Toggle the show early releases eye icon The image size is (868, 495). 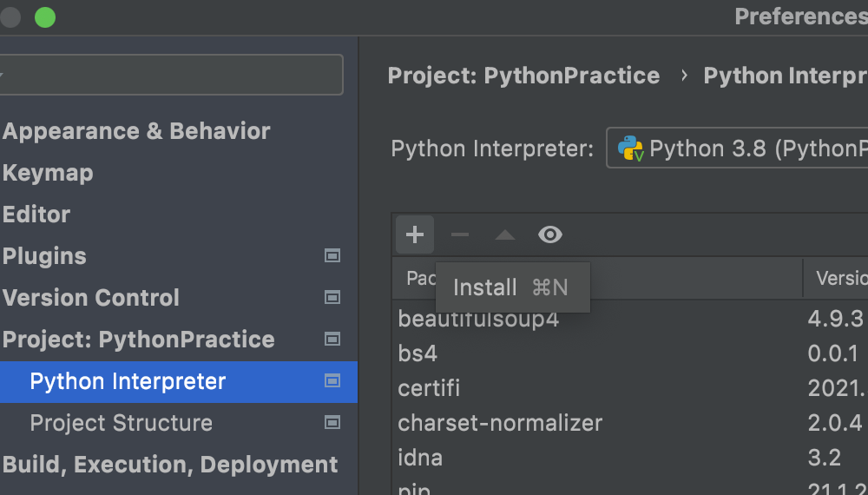pyautogui.click(x=550, y=234)
